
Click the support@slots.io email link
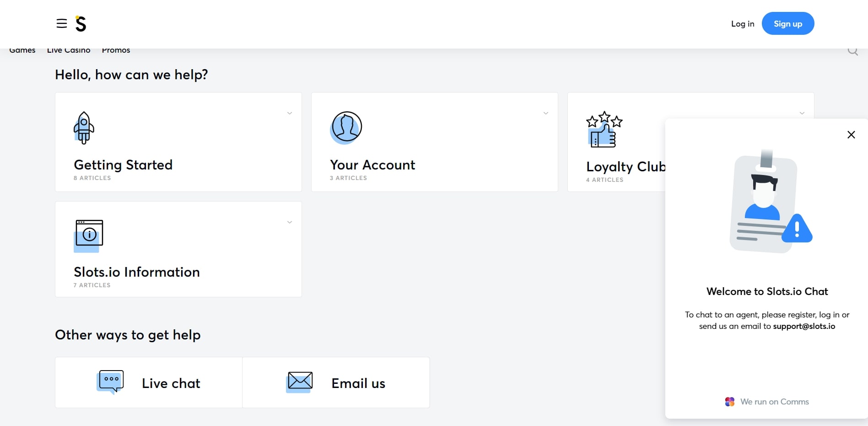point(804,326)
